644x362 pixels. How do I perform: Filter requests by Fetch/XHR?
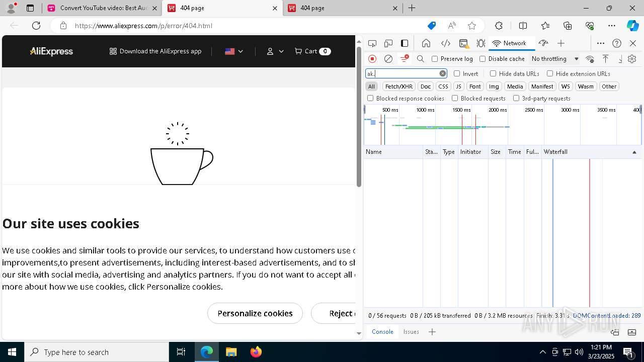point(399,86)
